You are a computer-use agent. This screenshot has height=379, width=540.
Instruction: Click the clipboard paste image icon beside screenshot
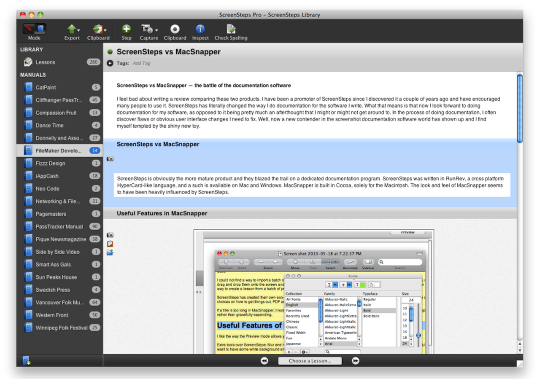[x=110, y=244]
